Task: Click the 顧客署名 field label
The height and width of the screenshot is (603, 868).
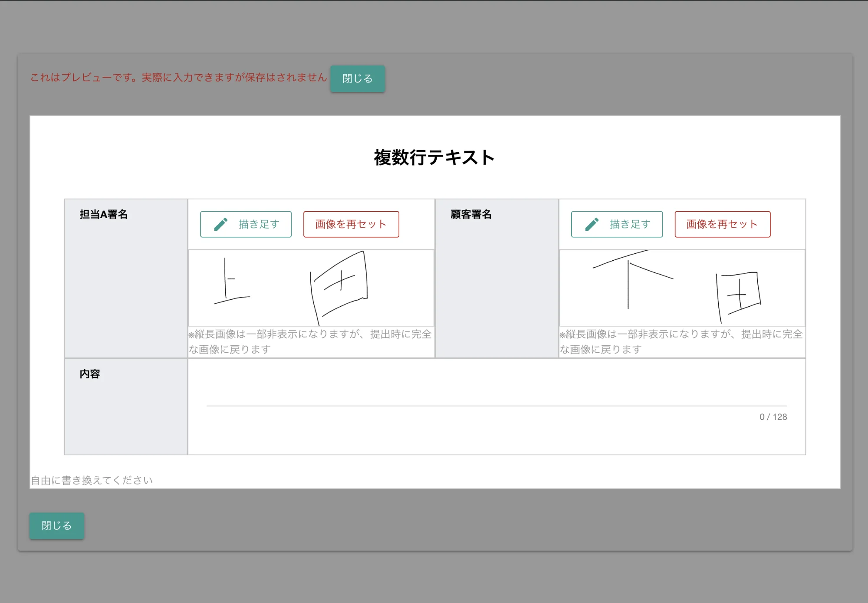Action: pos(470,213)
